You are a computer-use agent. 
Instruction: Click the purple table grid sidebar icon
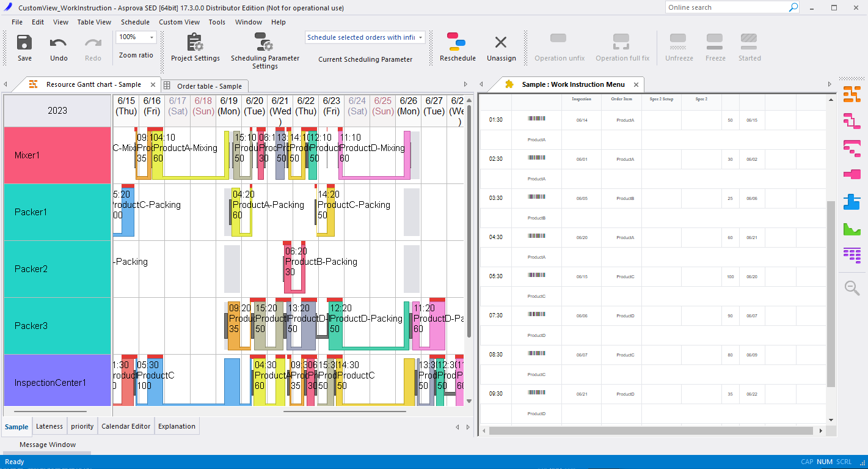point(852,255)
